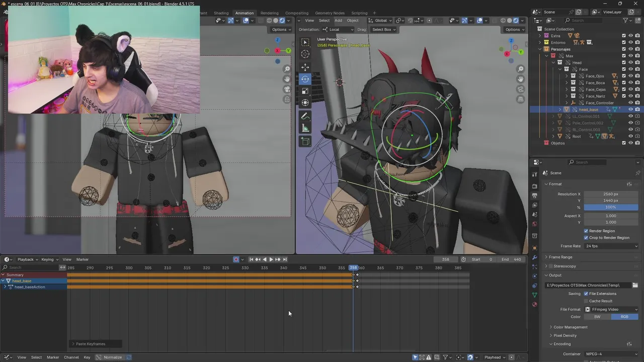
Task: Toggle the Crop to Render Region checkbox
Action: [x=586, y=237]
